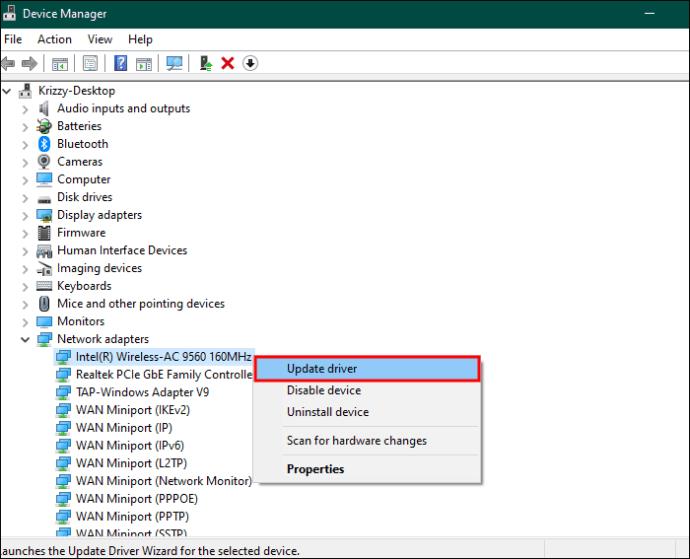
Task: Click the Batteries category icon
Action: [x=44, y=126]
